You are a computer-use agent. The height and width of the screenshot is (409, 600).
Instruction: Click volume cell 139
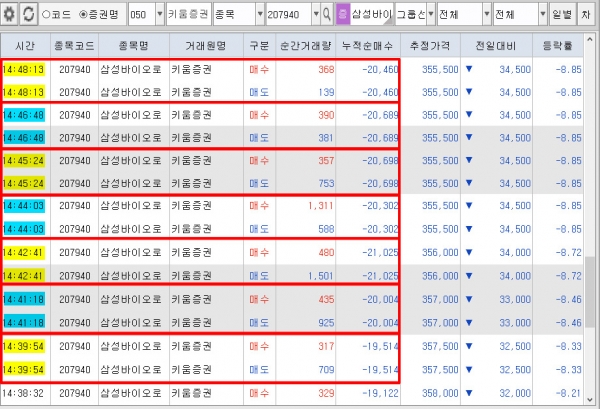[x=326, y=92]
